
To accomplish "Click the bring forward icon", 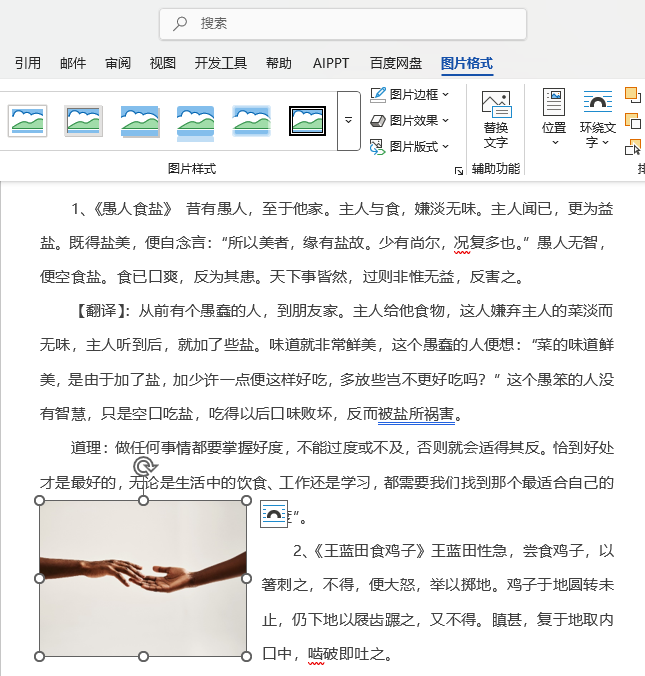I will coord(632,96).
